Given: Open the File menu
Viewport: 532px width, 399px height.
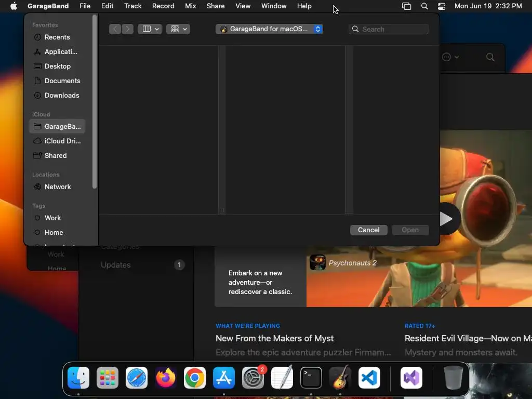Looking at the screenshot, I should pyautogui.click(x=85, y=6).
